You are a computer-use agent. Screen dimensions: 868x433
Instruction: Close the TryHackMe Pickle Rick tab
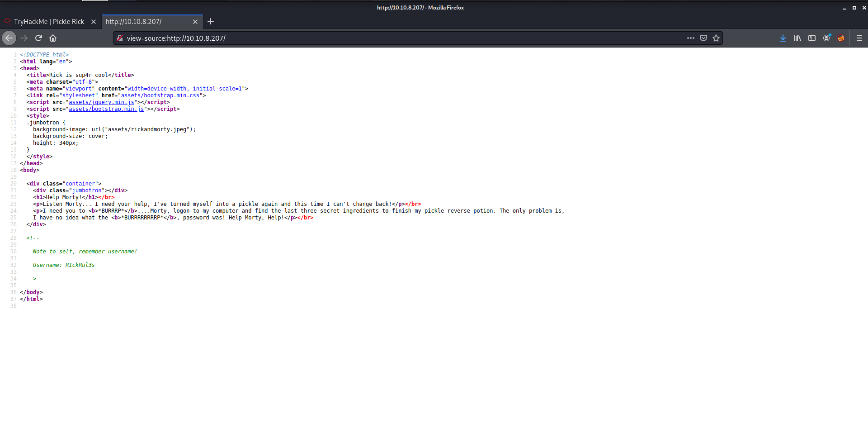[94, 22]
